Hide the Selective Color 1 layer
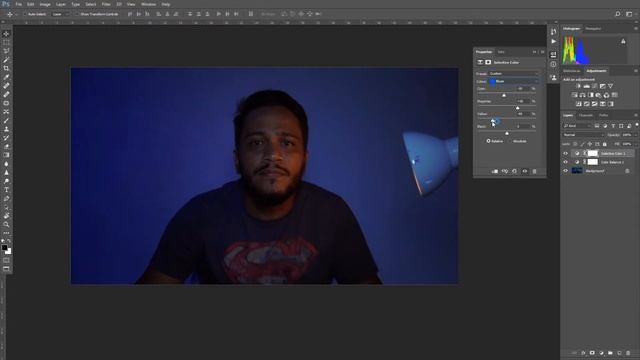 tap(566, 153)
